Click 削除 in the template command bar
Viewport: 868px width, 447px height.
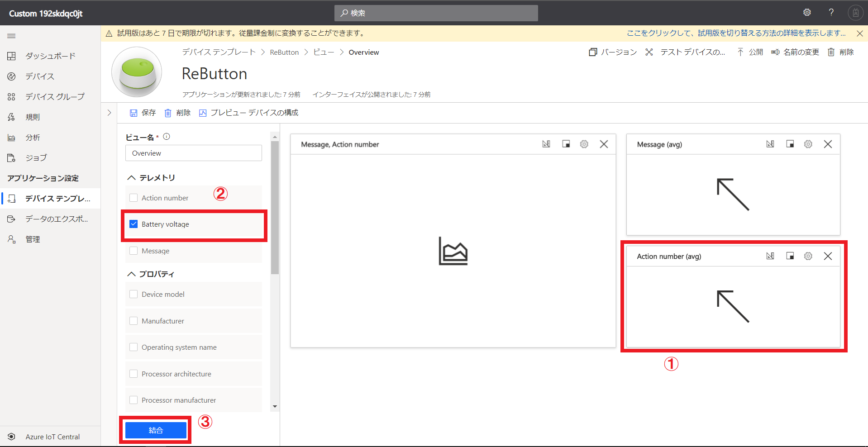pos(841,52)
